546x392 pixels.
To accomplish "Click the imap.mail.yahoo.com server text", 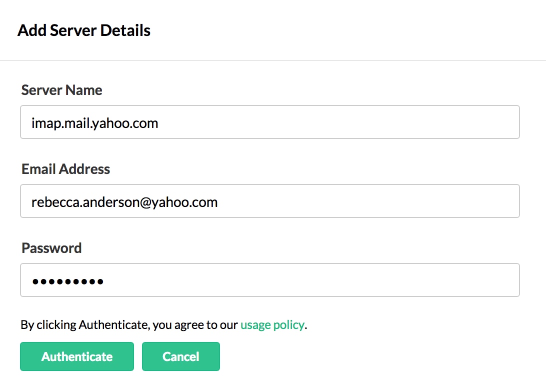I will 95,122.
